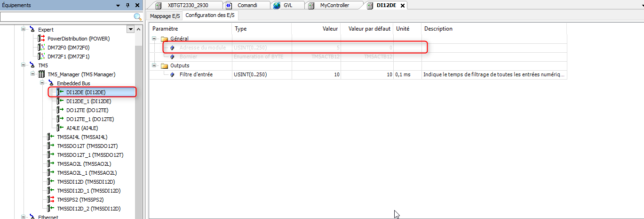Click the Valeur par défaut column header
644x219 pixels.
(x=367, y=29)
